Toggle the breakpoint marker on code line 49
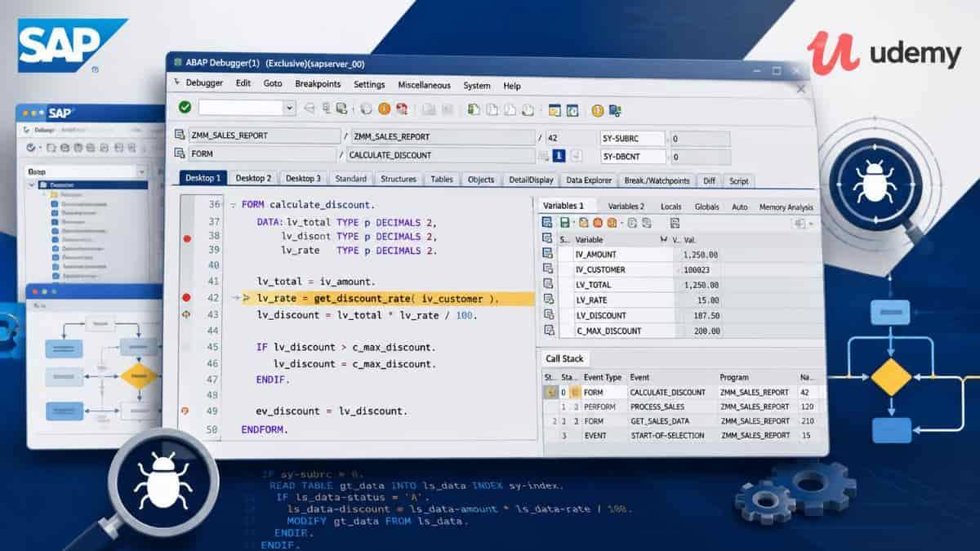 tap(185, 411)
